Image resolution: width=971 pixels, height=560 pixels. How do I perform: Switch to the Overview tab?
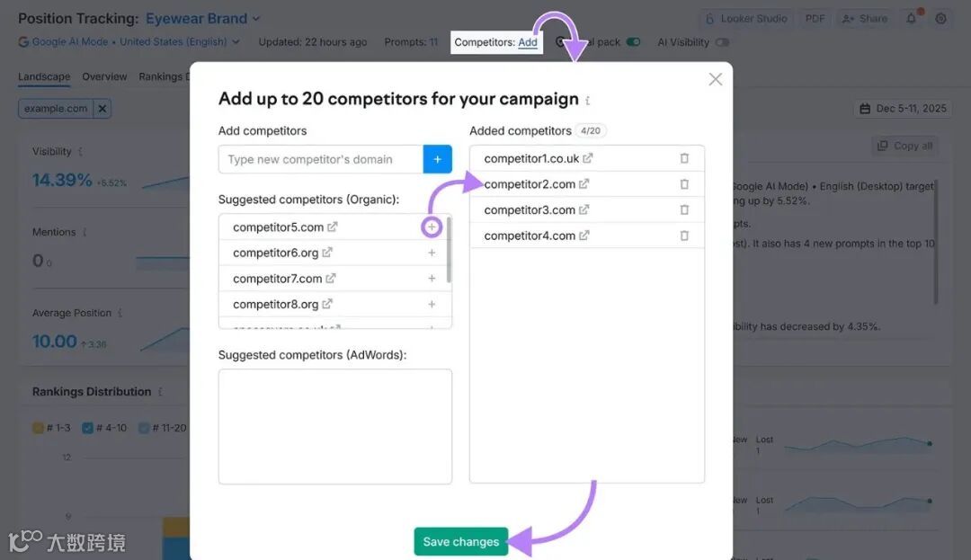pyautogui.click(x=104, y=77)
